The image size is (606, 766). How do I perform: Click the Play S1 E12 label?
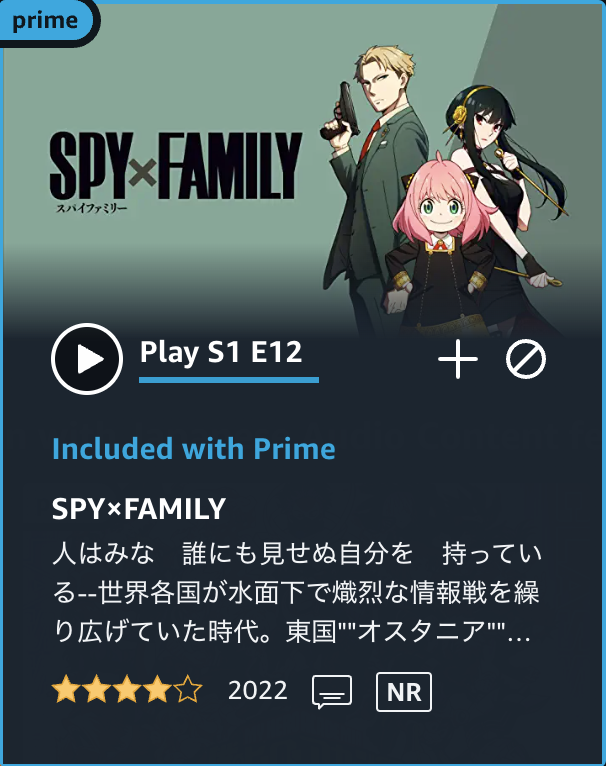point(221,352)
